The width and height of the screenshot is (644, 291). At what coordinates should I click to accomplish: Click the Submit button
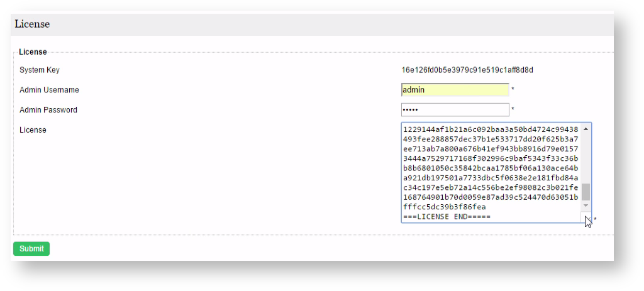click(31, 249)
